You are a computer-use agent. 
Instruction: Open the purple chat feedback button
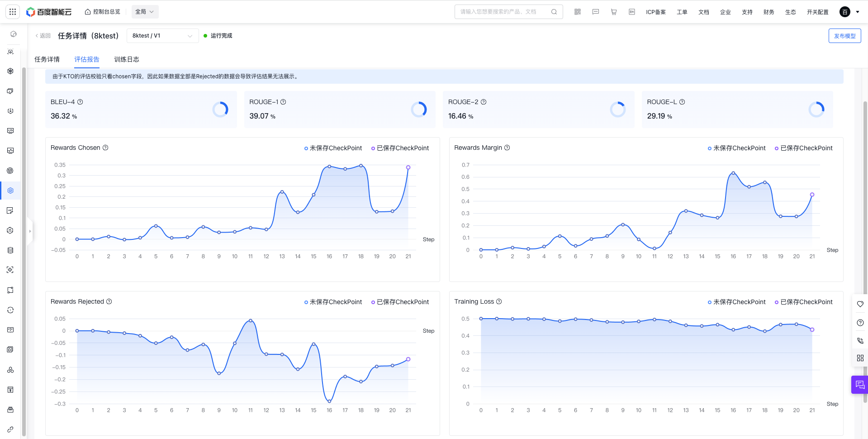(860, 385)
